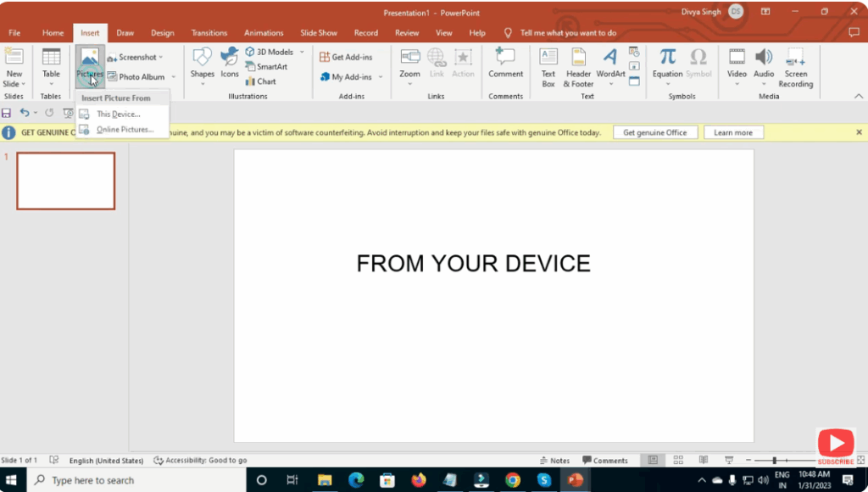The height and width of the screenshot is (492, 868).
Task: Insert a Chart
Action: (260, 81)
